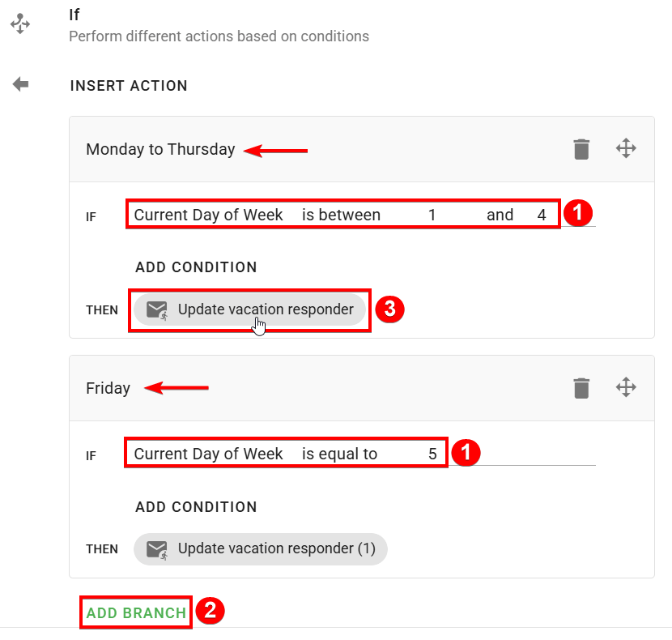Click THEN label in Friday branch

(101, 549)
